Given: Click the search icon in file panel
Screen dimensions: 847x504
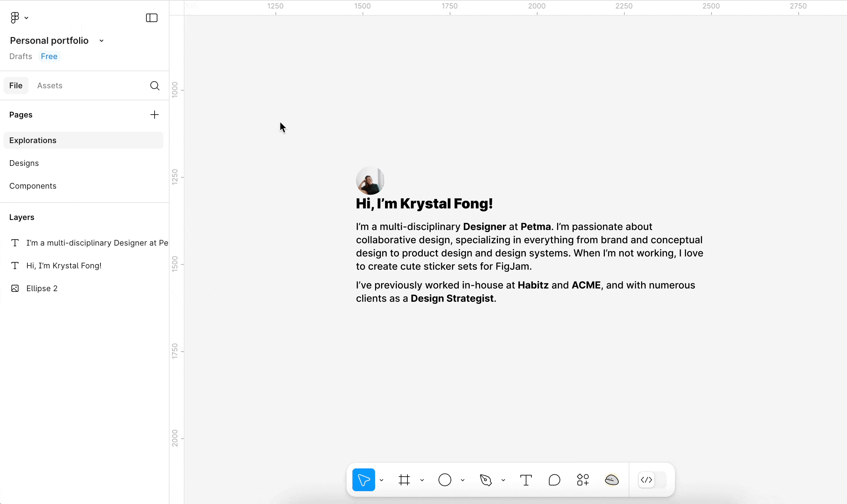Looking at the screenshot, I should tap(155, 85).
